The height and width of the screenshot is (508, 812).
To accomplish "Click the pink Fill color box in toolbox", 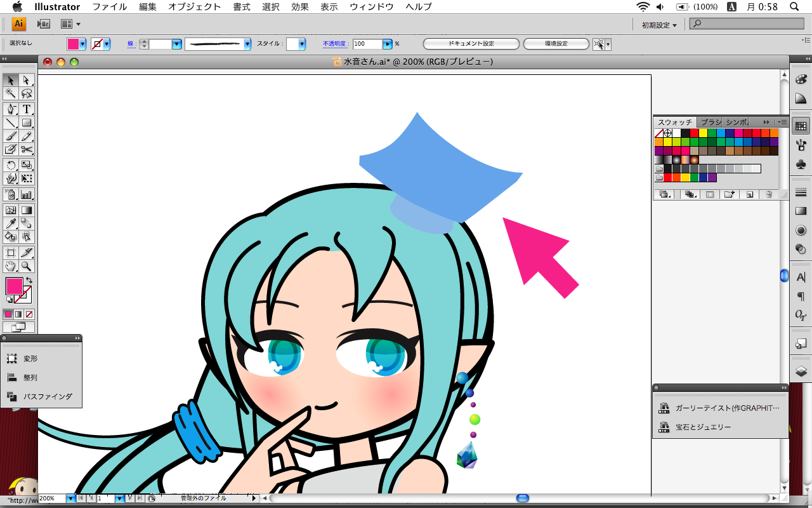I will point(14,286).
